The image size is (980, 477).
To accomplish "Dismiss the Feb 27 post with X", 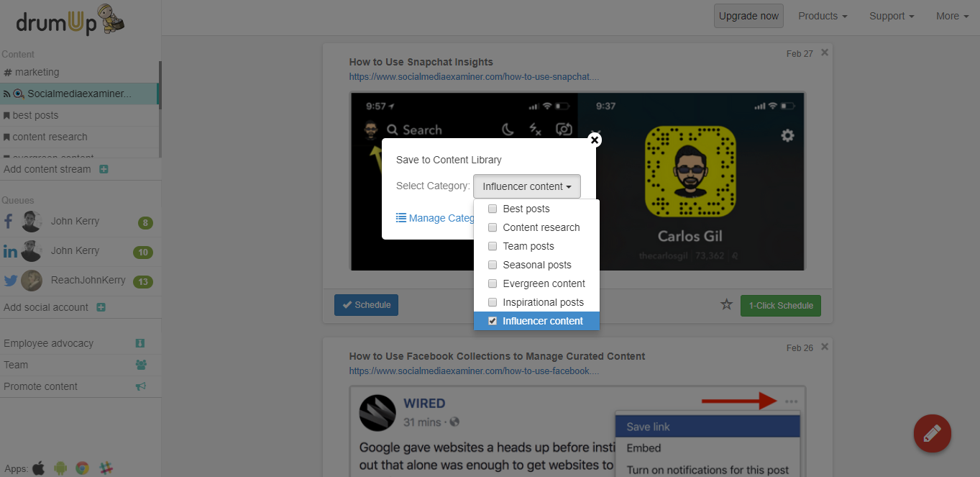I will click(x=825, y=53).
